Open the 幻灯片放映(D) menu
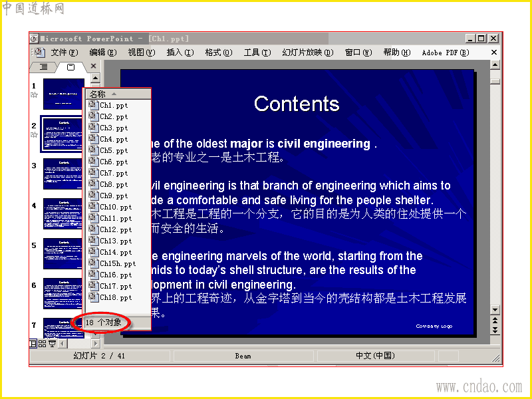 (x=308, y=53)
